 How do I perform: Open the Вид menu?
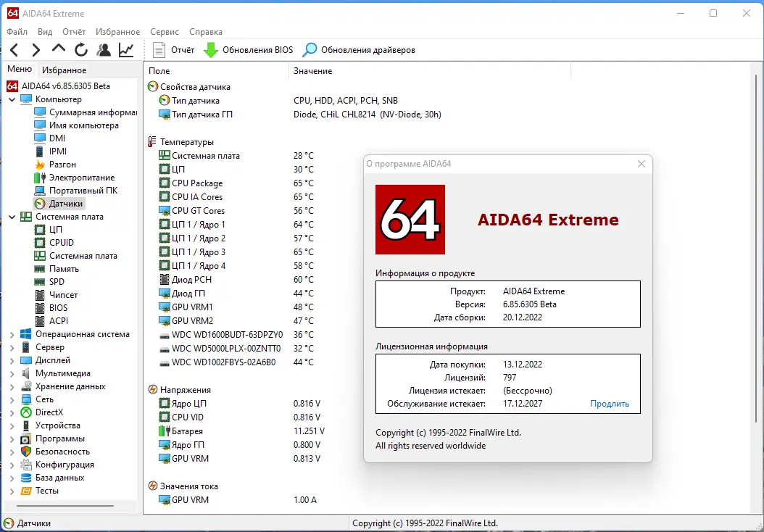(x=45, y=32)
